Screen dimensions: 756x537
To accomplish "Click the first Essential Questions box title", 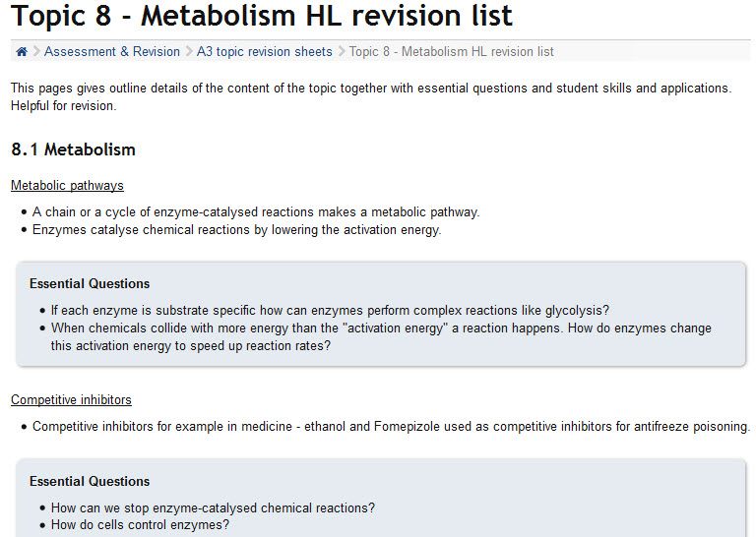I will [x=90, y=284].
